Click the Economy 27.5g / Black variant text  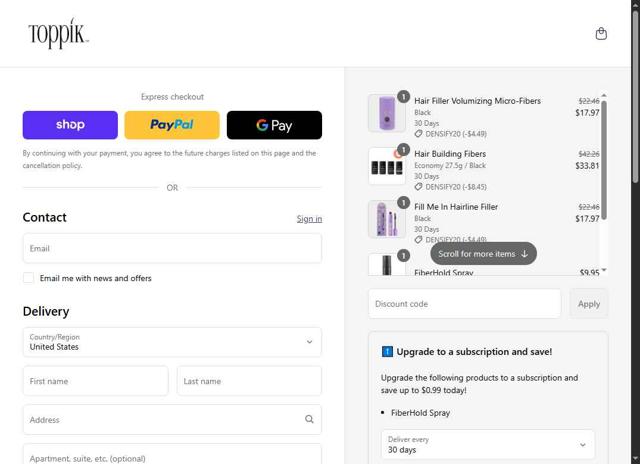pos(450,165)
